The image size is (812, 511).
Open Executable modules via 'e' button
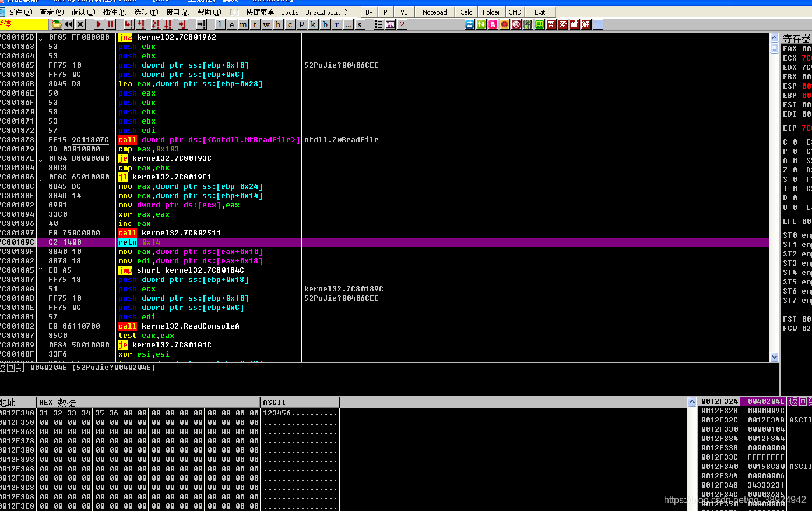pos(231,24)
